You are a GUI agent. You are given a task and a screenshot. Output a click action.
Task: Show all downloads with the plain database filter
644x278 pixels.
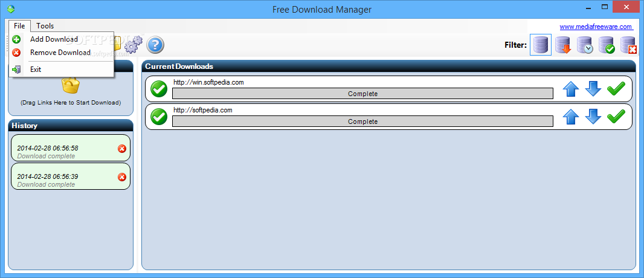(x=541, y=45)
